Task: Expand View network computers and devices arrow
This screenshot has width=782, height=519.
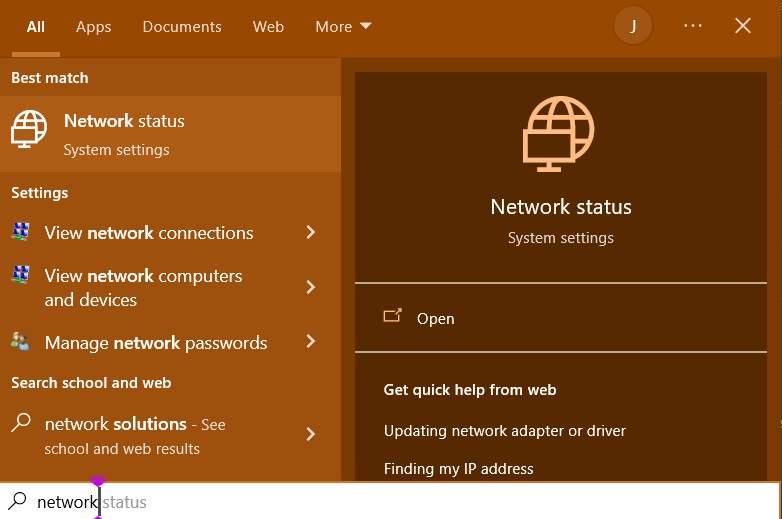Action: tap(311, 287)
